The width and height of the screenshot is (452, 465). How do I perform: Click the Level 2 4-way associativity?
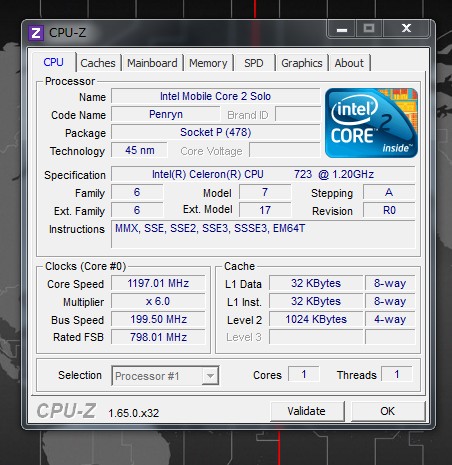[x=390, y=319]
